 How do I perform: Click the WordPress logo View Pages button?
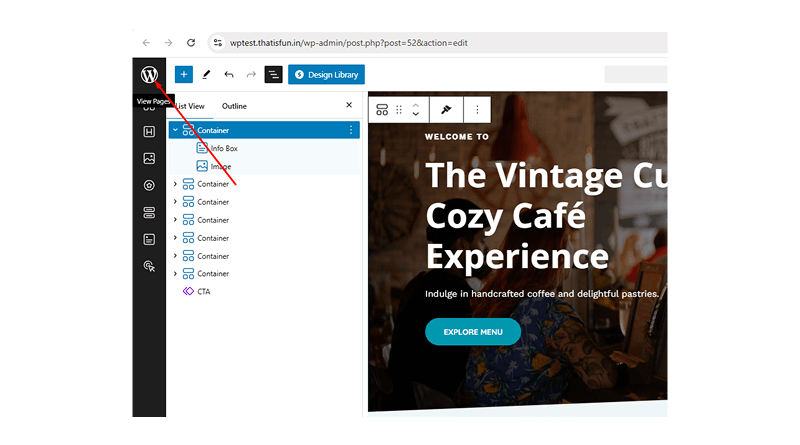tap(149, 74)
